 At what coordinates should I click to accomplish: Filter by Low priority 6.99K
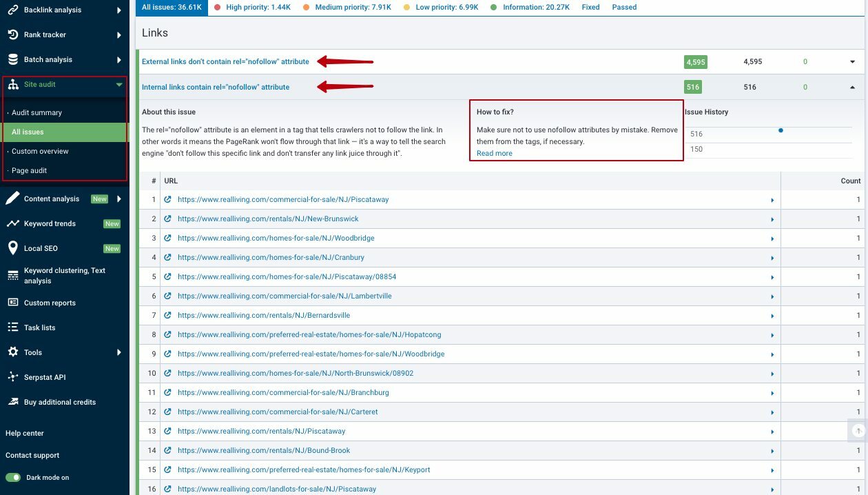[x=441, y=7]
